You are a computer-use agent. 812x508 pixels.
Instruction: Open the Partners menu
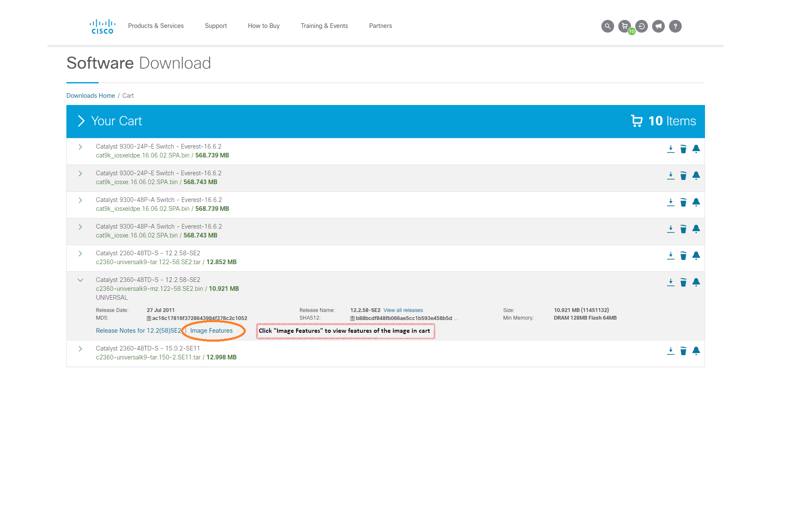[381, 26]
